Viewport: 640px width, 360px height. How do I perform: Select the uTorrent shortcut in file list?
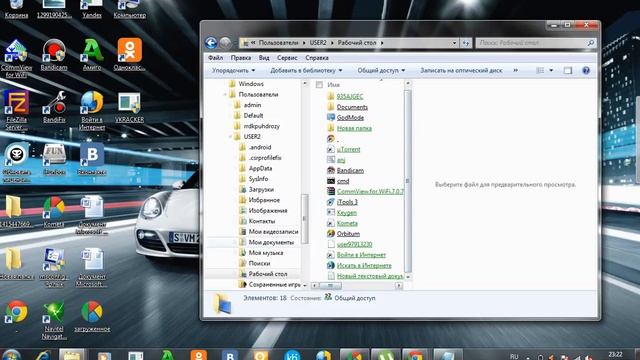(x=348, y=149)
